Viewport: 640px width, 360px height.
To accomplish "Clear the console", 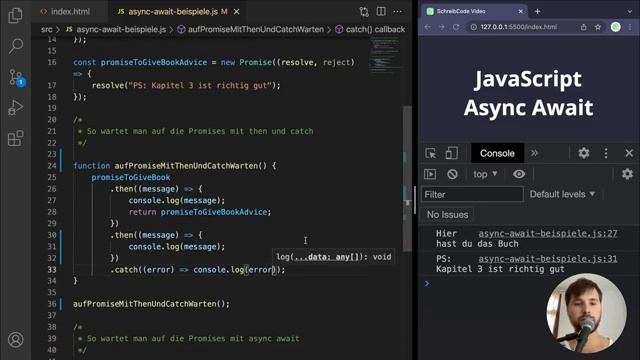I will pyautogui.click(x=452, y=174).
